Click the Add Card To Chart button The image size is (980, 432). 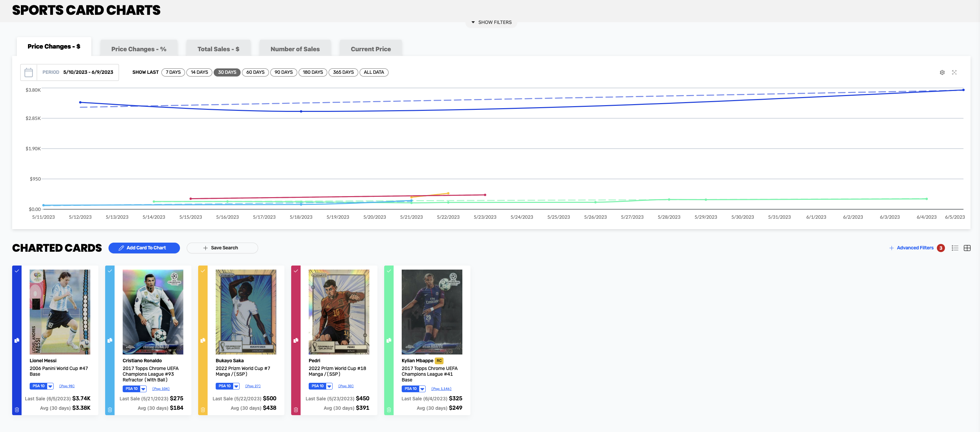(x=144, y=248)
